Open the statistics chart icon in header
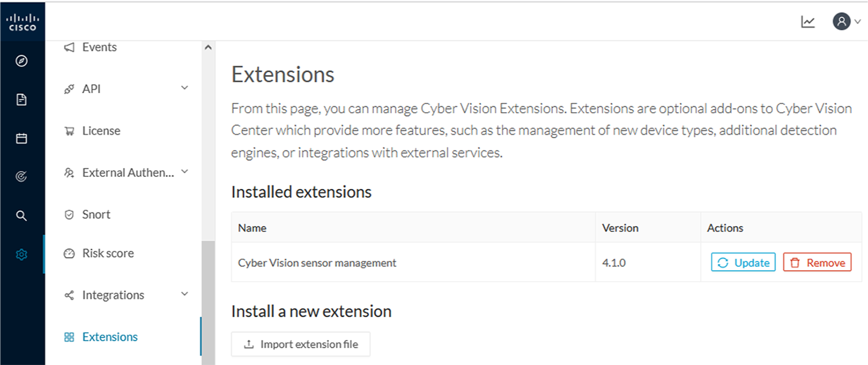The height and width of the screenshot is (365, 868). 808,22
